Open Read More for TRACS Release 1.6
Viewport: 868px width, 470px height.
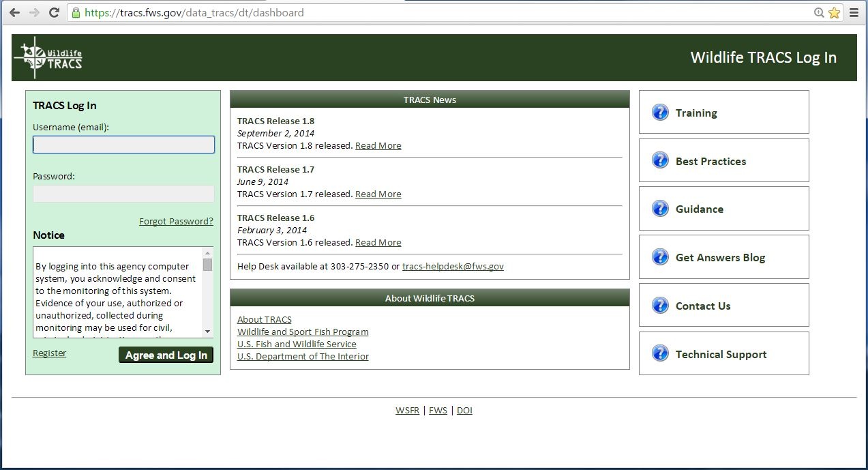[x=378, y=242]
